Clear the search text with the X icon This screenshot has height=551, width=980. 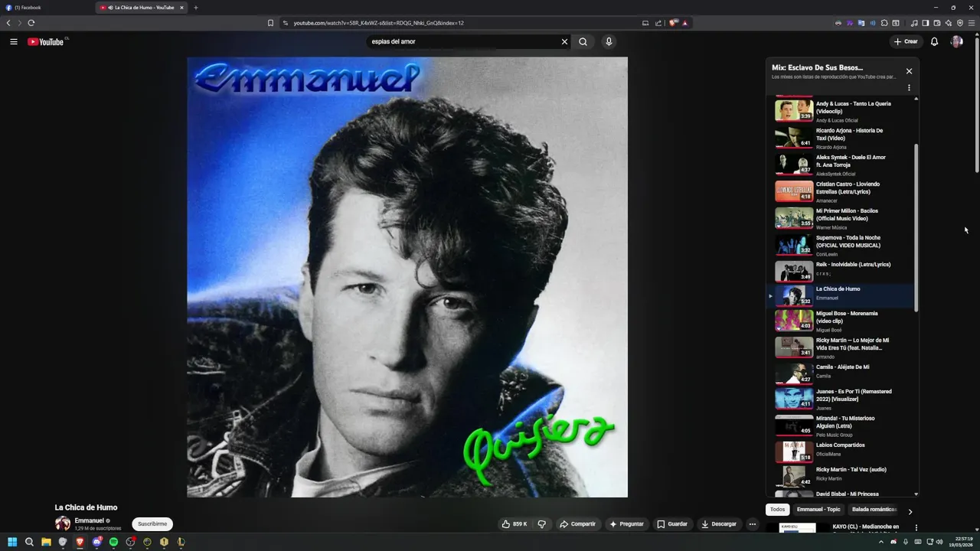(x=565, y=42)
